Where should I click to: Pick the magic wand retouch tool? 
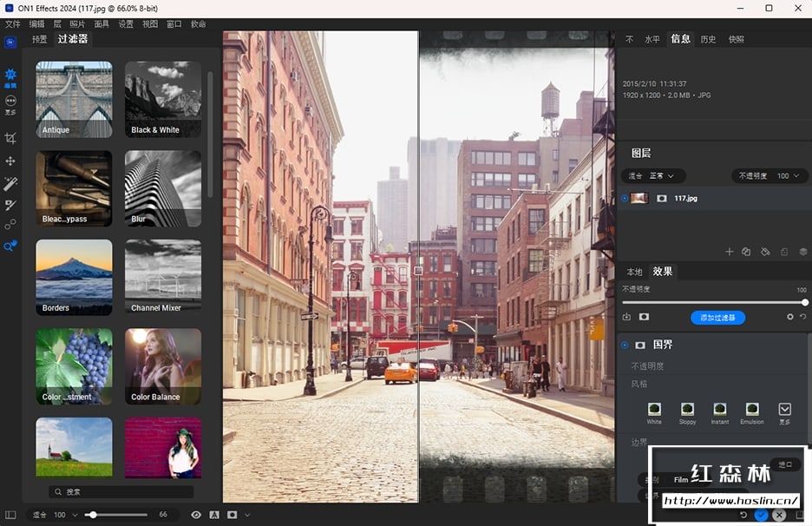(10, 183)
